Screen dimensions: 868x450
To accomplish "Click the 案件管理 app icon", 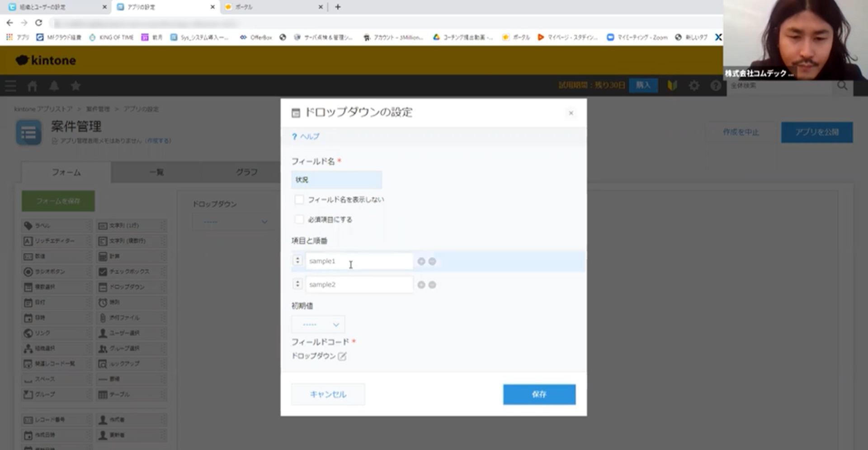I will pyautogui.click(x=28, y=133).
